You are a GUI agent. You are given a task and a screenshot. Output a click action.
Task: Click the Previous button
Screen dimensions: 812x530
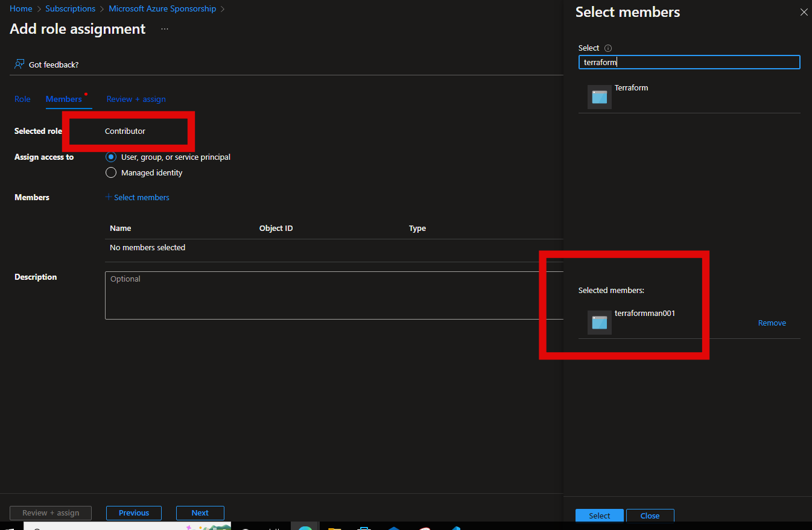click(134, 513)
